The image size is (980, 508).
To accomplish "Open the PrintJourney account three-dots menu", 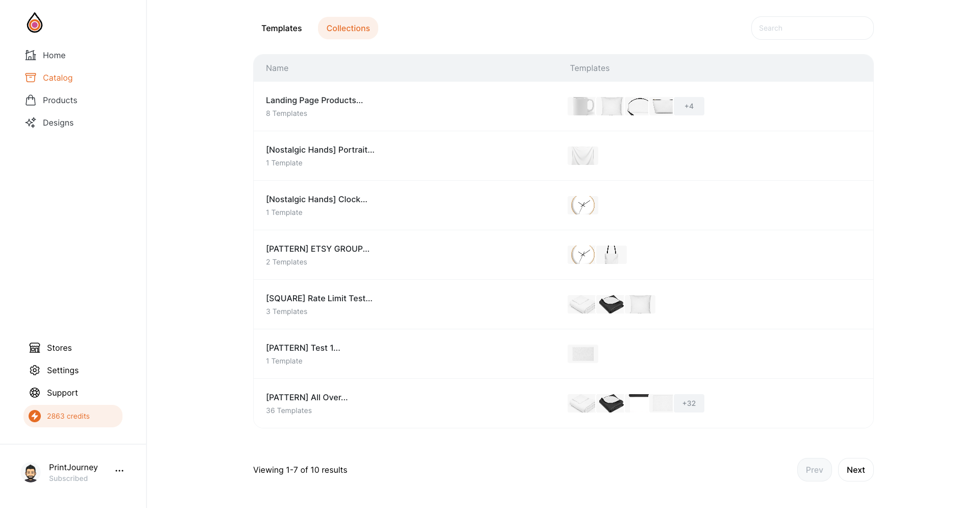I will pos(119,471).
